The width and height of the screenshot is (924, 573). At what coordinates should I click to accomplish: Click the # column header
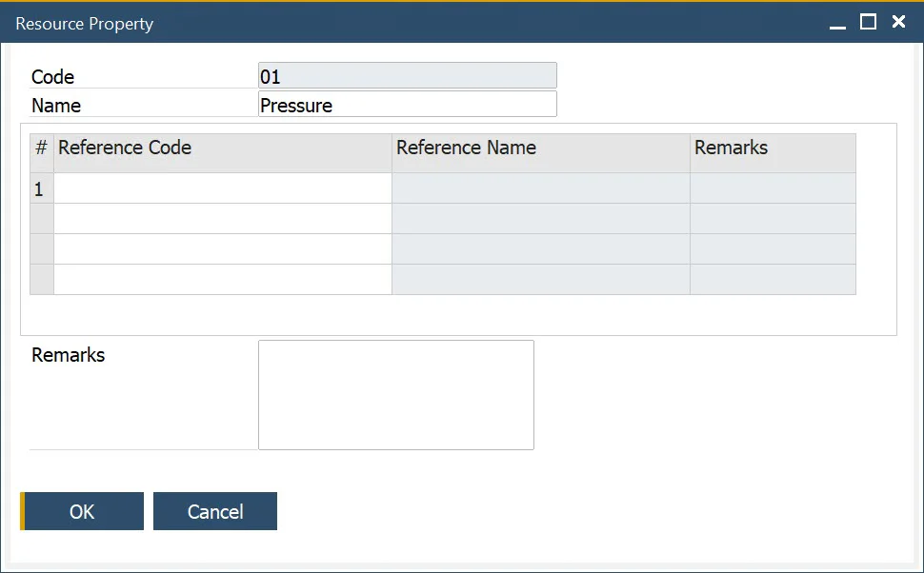tap(39, 148)
